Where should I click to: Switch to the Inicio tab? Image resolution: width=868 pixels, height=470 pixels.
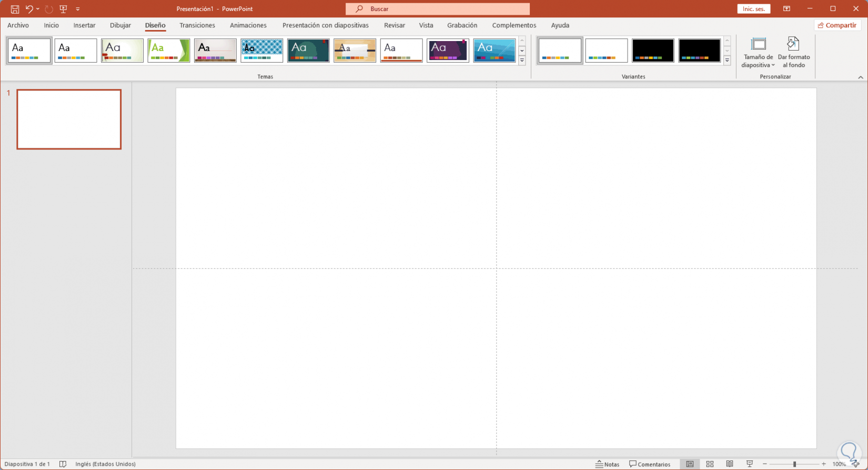point(52,25)
